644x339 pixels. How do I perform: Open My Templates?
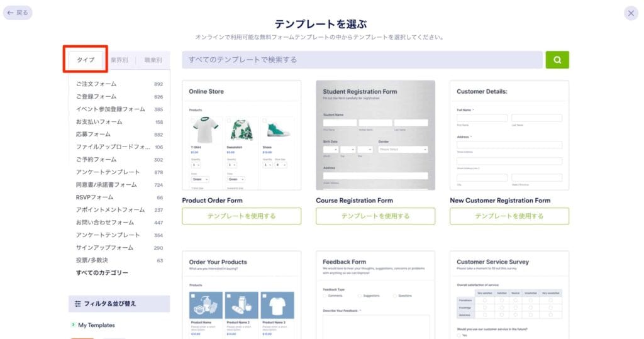point(96,325)
